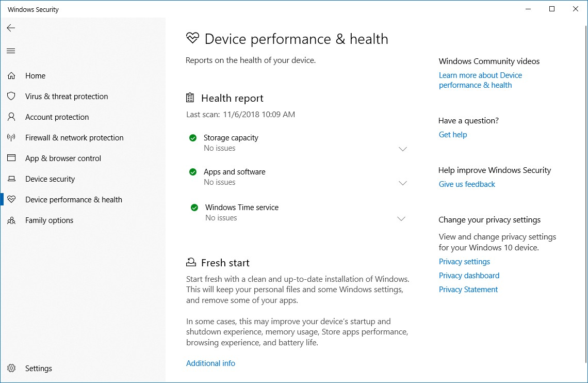
Task: Click the green checkmark for Windows Time service
Action: (x=194, y=208)
